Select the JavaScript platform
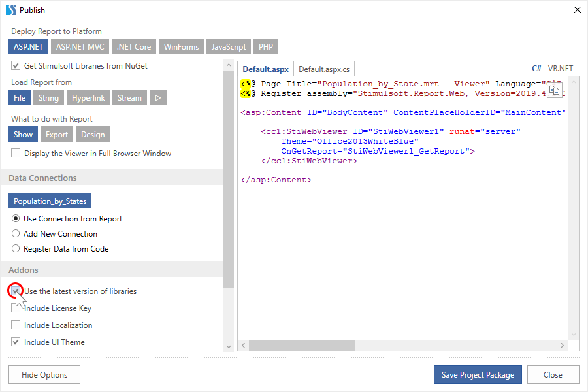The image size is (588, 392). coord(229,46)
